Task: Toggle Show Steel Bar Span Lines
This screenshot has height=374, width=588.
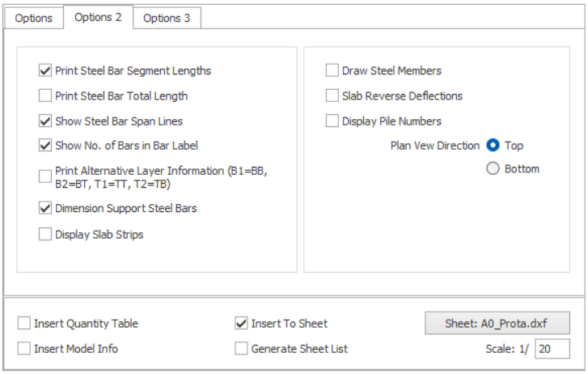Action: point(45,121)
